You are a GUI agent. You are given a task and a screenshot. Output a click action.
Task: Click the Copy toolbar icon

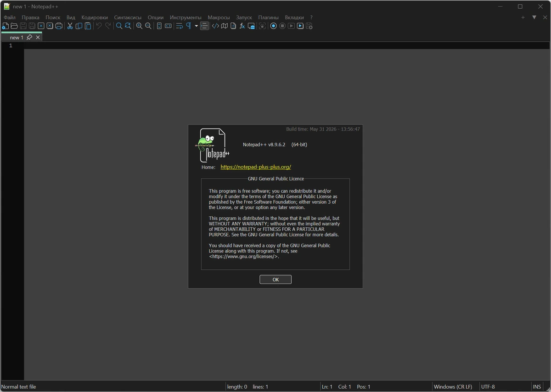pyautogui.click(x=79, y=26)
